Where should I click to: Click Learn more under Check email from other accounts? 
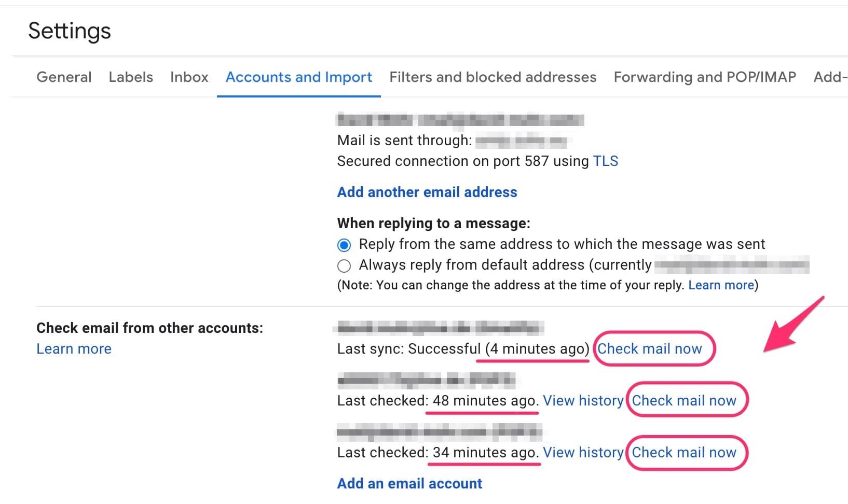73,348
